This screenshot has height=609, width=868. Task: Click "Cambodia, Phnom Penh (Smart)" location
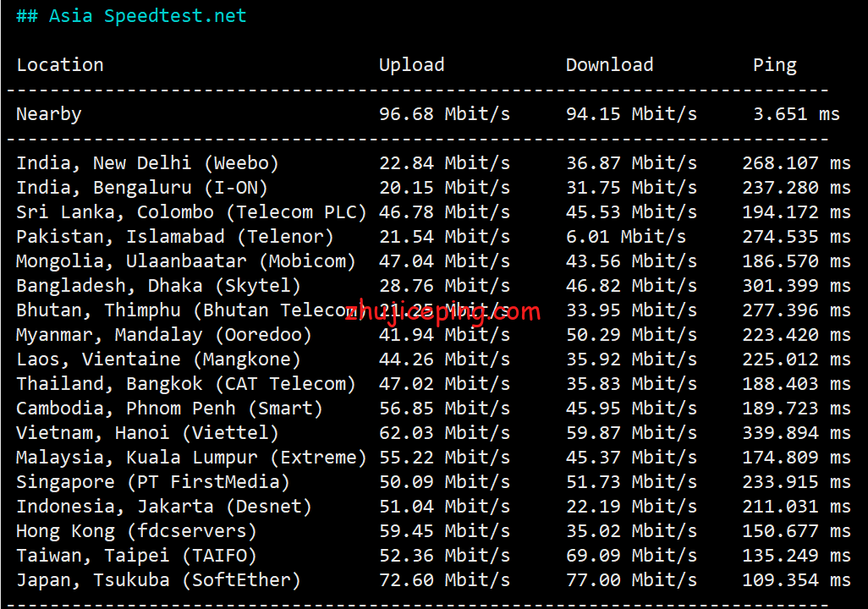[169, 409]
